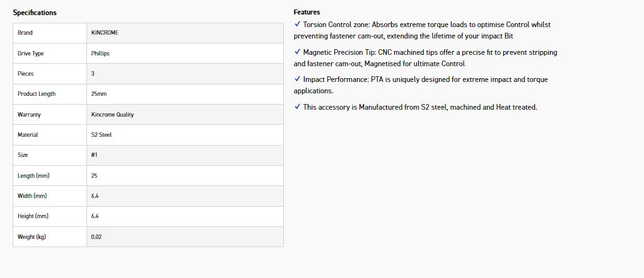This screenshot has width=644, height=278.
Task: Click the Kincrome Quality warranty value
Action: point(112,115)
